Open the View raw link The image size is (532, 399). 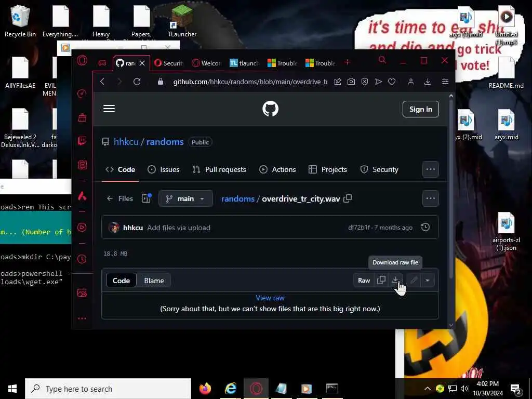coord(270,298)
